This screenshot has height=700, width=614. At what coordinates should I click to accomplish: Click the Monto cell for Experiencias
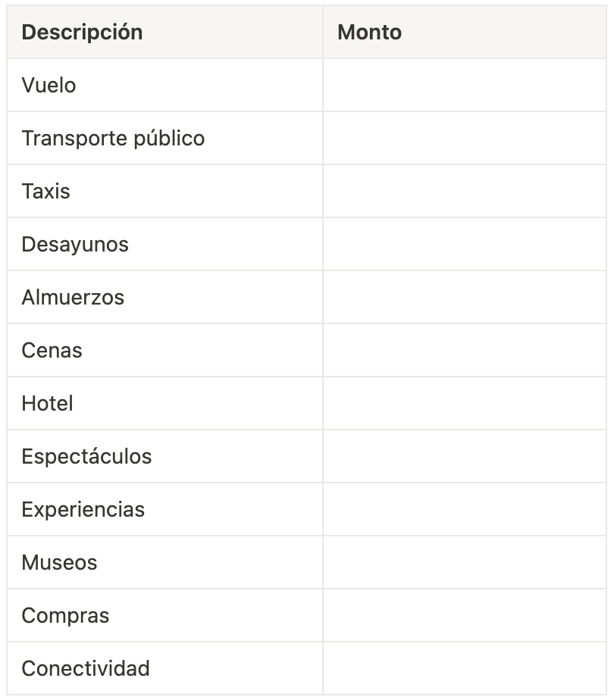coord(465,510)
